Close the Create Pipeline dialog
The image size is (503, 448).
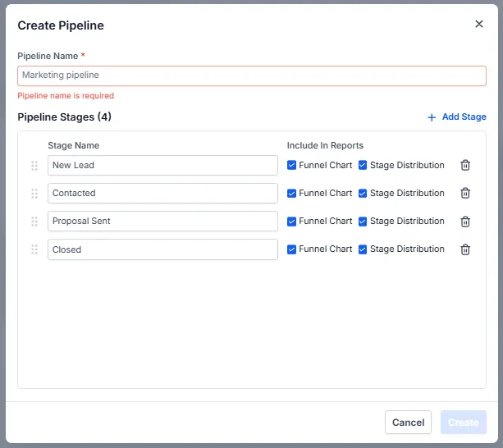click(x=479, y=24)
